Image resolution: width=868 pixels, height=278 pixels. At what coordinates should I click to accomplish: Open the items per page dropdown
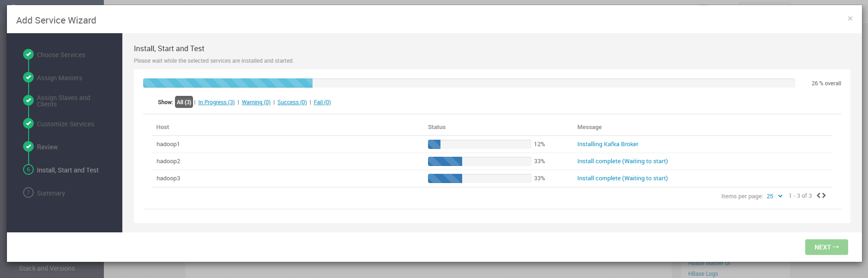point(774,196)
